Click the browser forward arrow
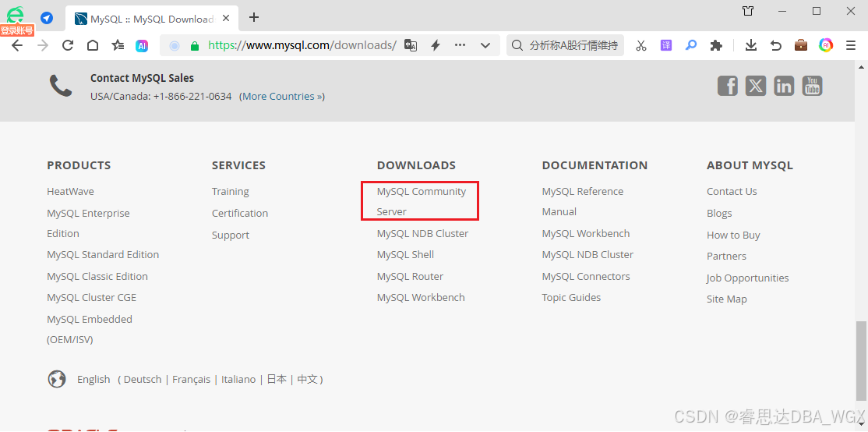This screenshot has width=868, height=432. tap(43, 45)
